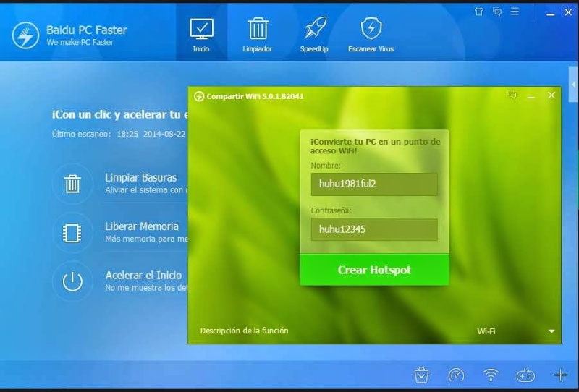Click the Crear Hotspot button
The image size is (579, 392).
[x=374, y=270]
